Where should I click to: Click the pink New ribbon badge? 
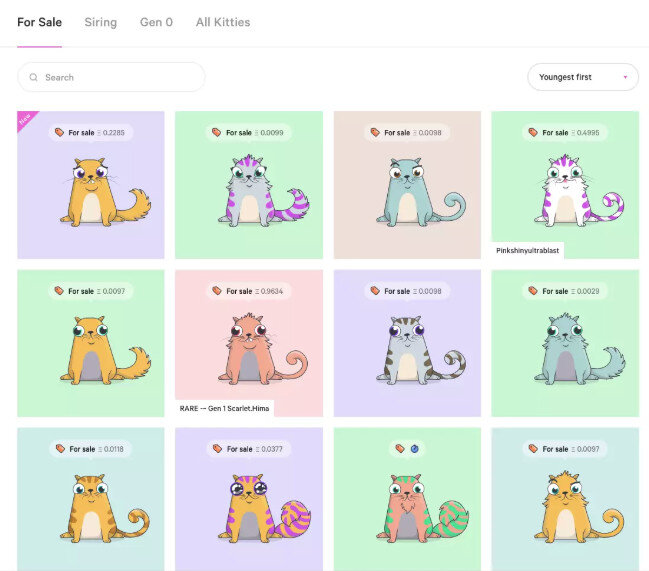click(x=26, y=120)
